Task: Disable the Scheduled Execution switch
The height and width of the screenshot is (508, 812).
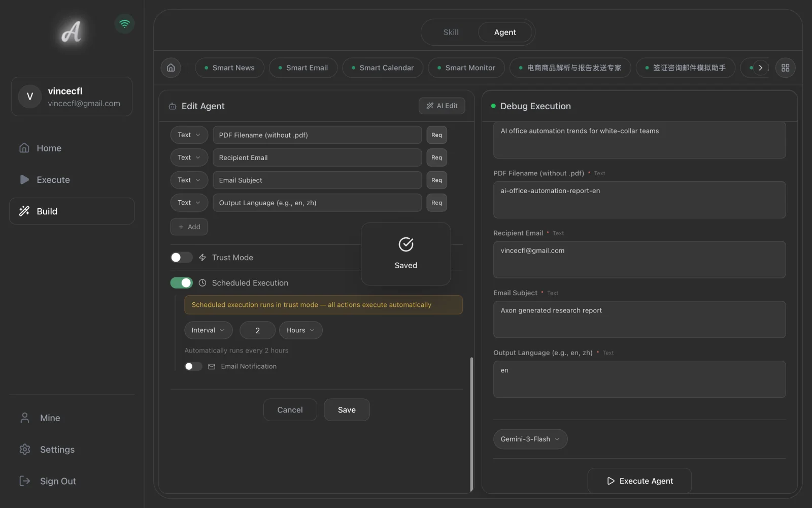Action: 181,283
